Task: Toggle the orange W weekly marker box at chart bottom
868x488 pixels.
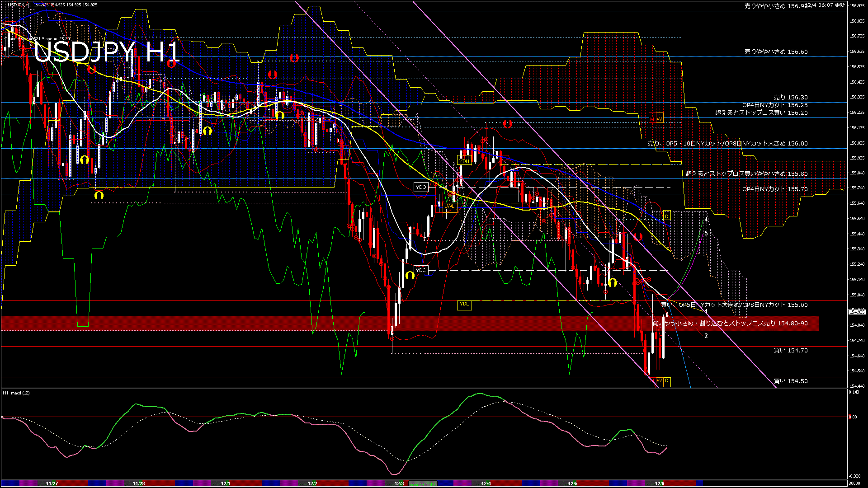Action: click(660, 382)
